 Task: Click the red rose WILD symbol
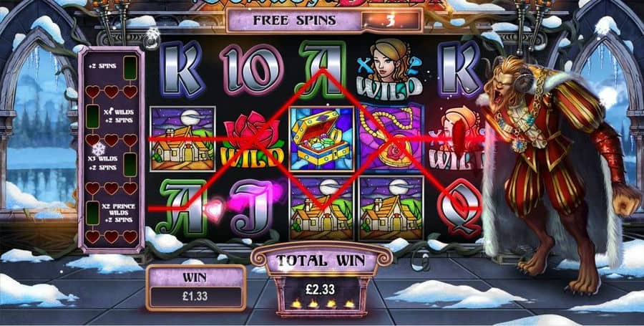point(252,139)
